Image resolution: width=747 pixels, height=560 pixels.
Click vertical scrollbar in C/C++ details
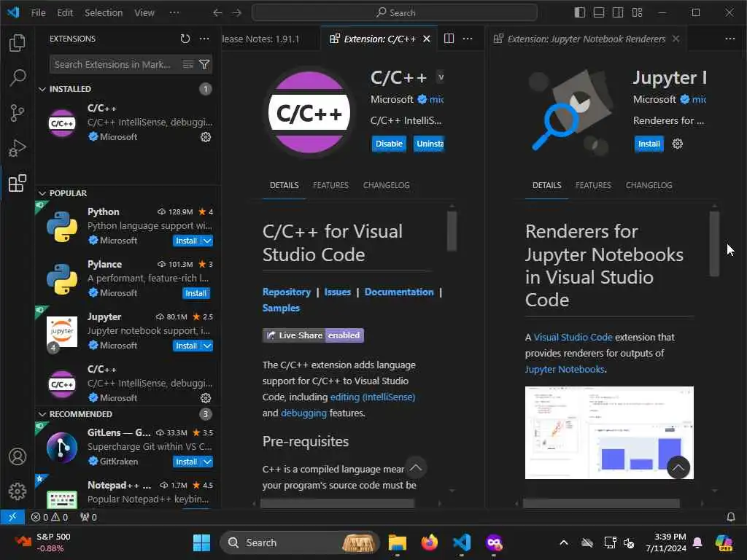coord(452,231)
